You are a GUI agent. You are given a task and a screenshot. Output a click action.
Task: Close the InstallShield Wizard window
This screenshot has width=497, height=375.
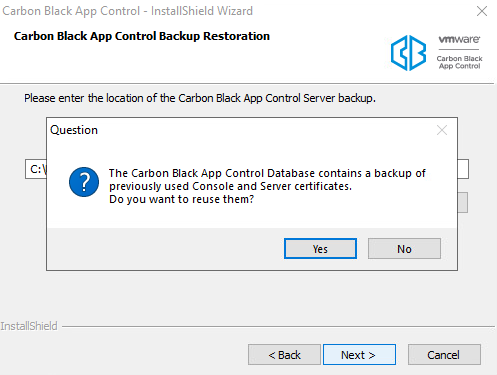[482, 11]
